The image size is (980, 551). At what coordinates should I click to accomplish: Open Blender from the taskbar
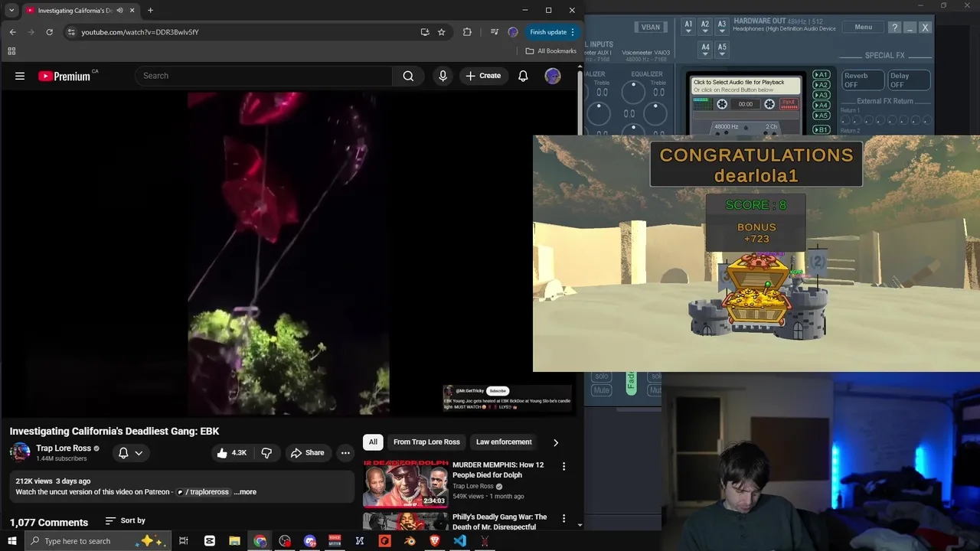tap(410, 541)
